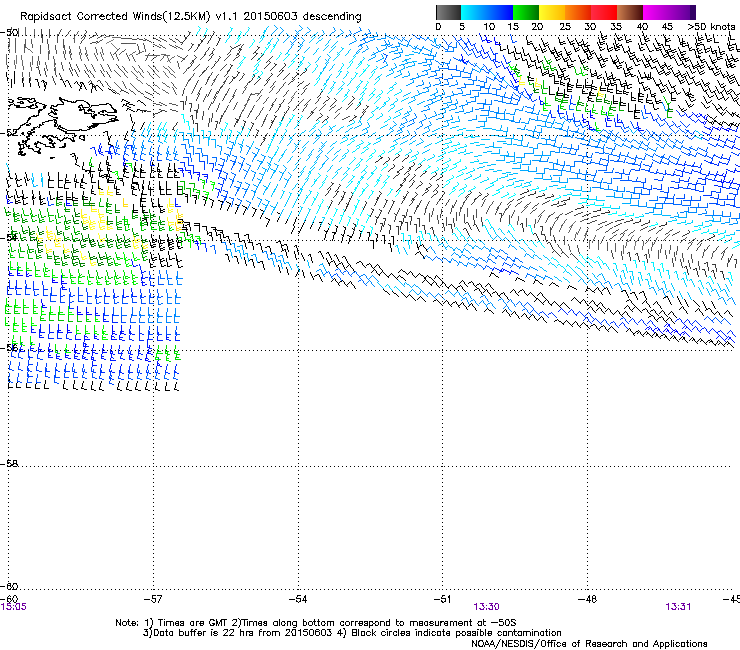Viewport: 740px width, 650px height.
Task: Click the red 30-35 knots color segment
Action: [604, 12]
